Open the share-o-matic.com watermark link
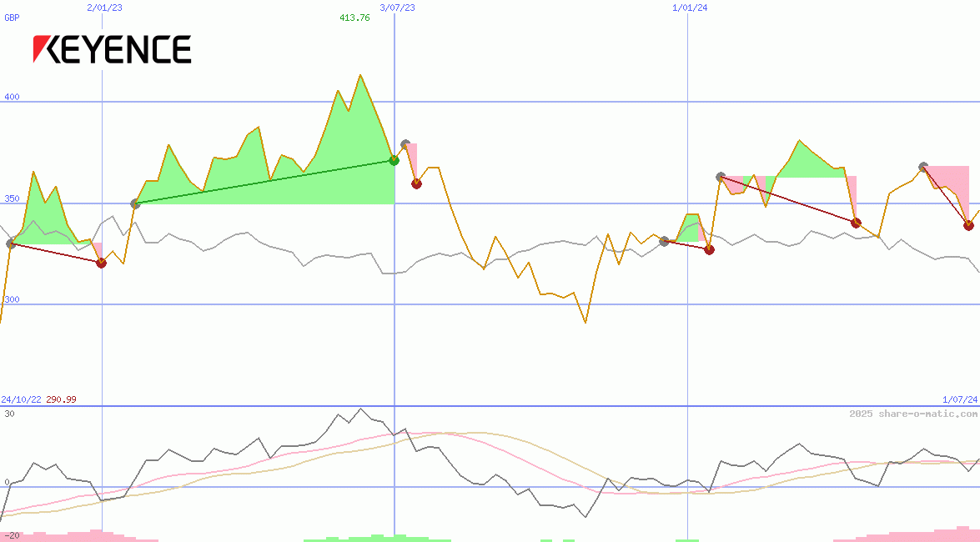The image size is (980, 542). coord(913,414)
